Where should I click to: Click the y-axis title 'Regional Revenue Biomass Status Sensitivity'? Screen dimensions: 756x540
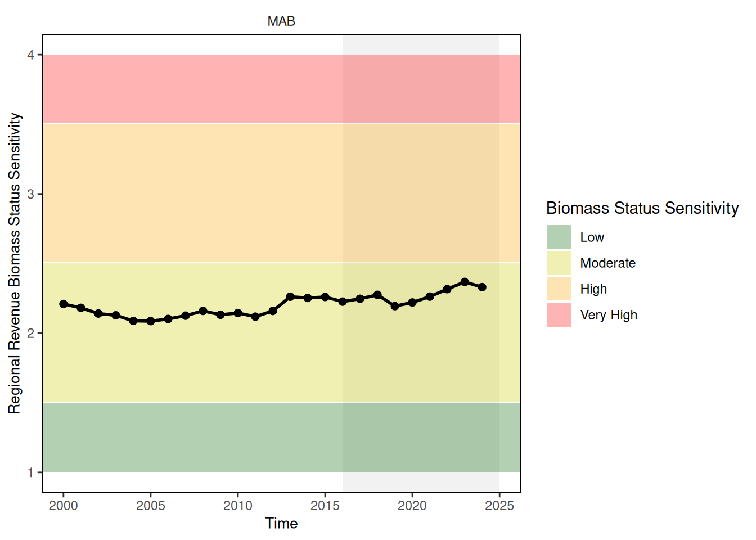(15, 263)
